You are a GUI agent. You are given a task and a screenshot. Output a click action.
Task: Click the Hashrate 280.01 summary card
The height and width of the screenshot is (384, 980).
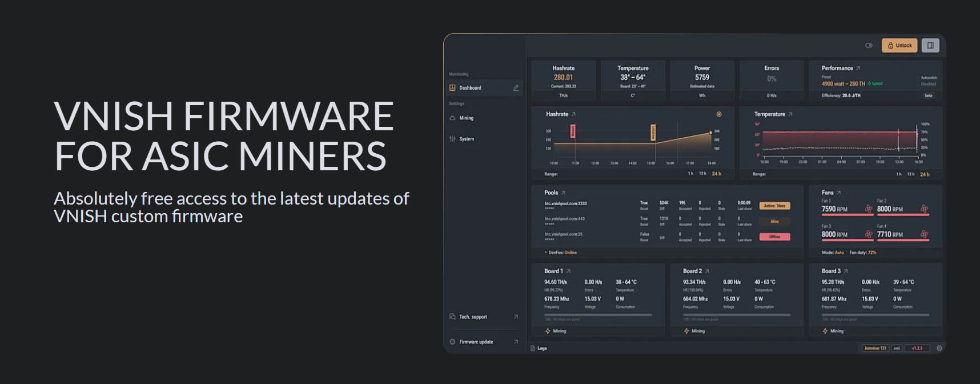tap(564, 80)
